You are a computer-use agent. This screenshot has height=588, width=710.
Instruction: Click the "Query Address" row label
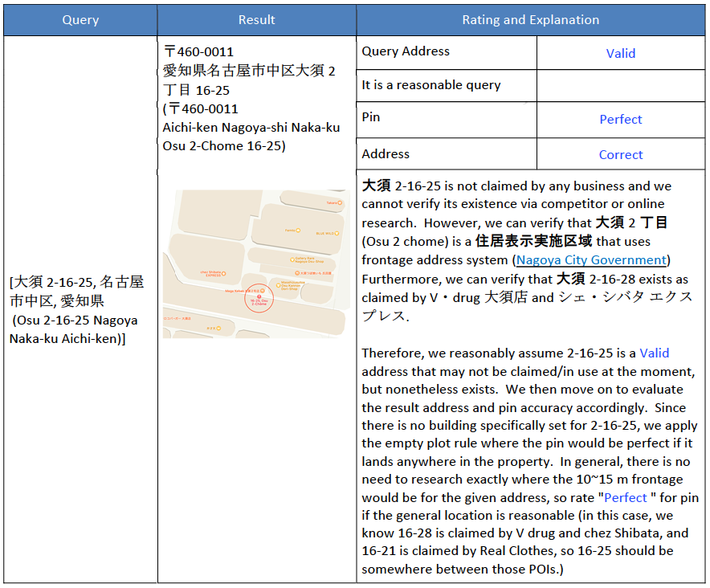(x=406, y=51)
